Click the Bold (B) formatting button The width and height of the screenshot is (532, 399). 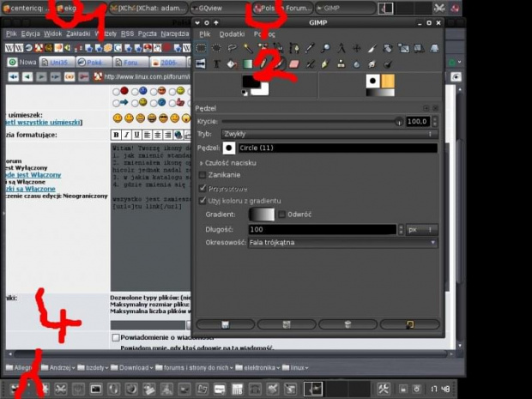116,135
